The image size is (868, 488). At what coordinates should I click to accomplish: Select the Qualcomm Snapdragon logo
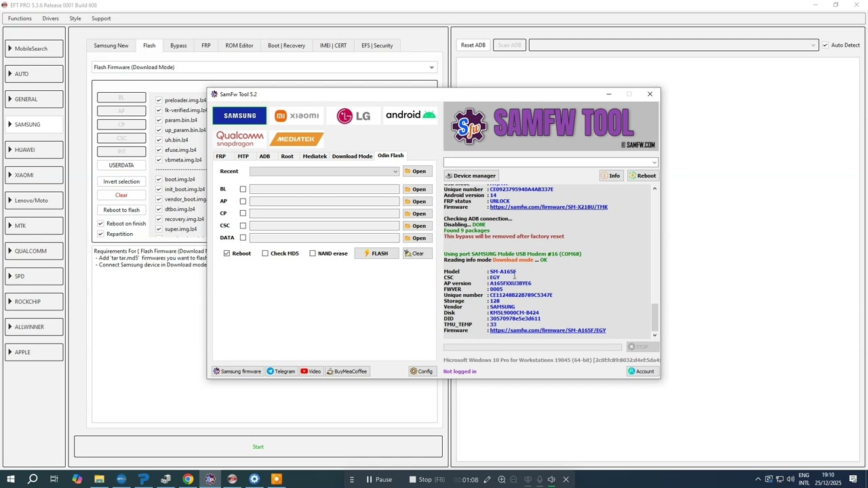tap(240, 138)
